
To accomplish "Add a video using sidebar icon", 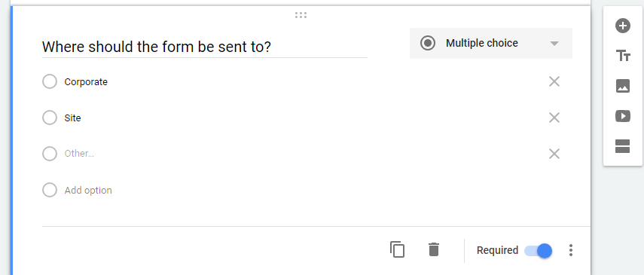I will pyautogui.click(x=623, y=116).
